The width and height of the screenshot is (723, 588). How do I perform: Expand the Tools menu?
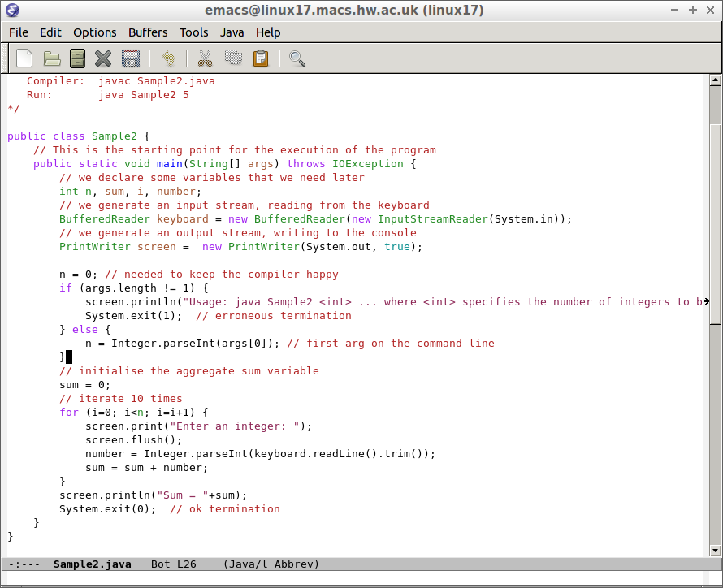pyautogui.click(x=194, y=32)
